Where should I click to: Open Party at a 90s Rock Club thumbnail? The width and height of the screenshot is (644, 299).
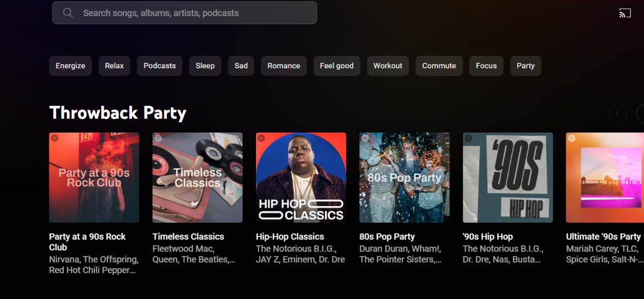(94, 178)
